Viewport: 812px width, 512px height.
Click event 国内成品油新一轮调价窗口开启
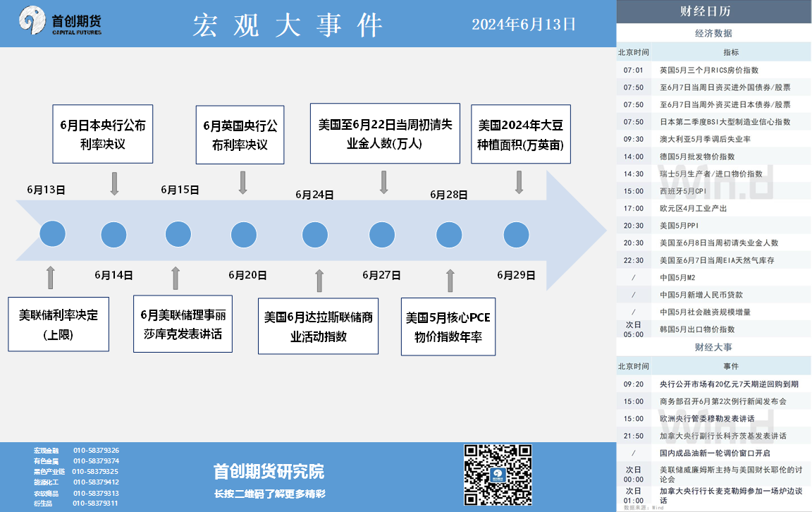tap(713, 453)
